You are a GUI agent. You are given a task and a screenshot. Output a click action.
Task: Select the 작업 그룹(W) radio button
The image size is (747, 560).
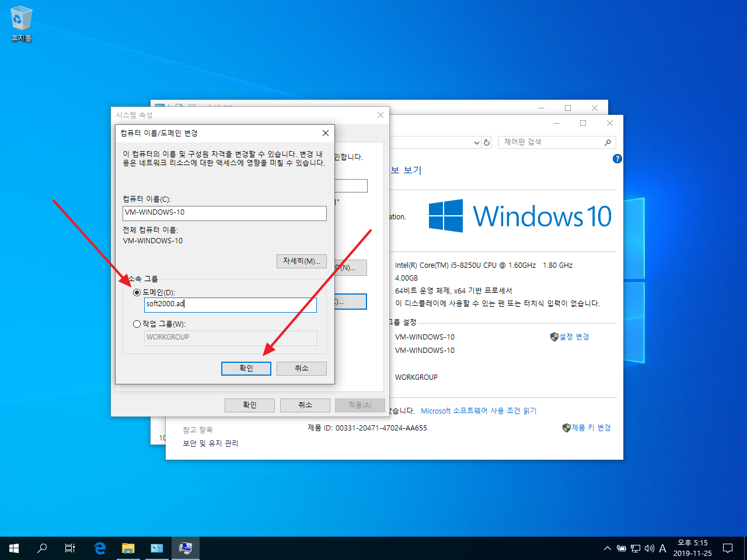(137, 324)
